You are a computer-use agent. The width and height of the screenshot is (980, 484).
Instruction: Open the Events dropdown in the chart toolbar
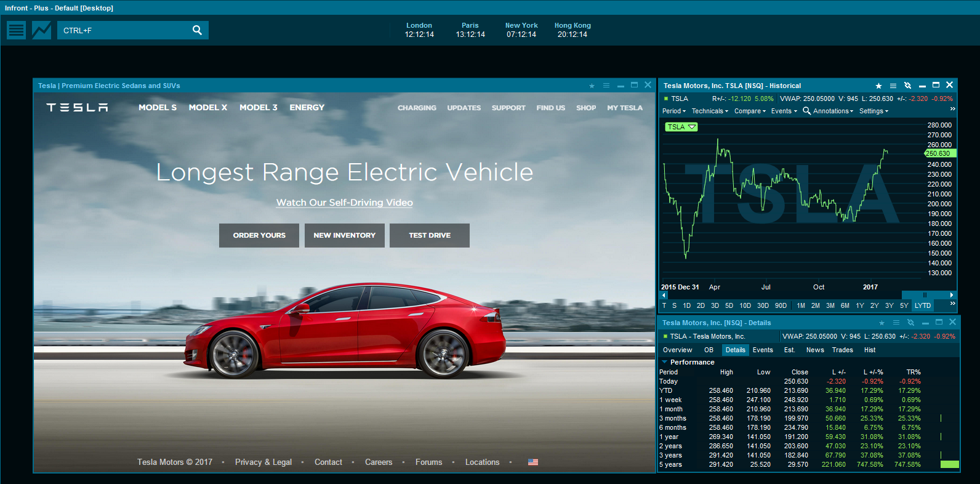pyautogui.click(x=784, y=111)
